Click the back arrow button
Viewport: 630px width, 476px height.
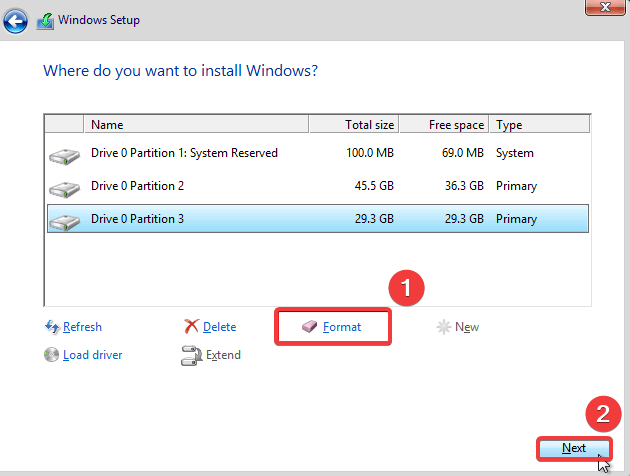point(17,19)
